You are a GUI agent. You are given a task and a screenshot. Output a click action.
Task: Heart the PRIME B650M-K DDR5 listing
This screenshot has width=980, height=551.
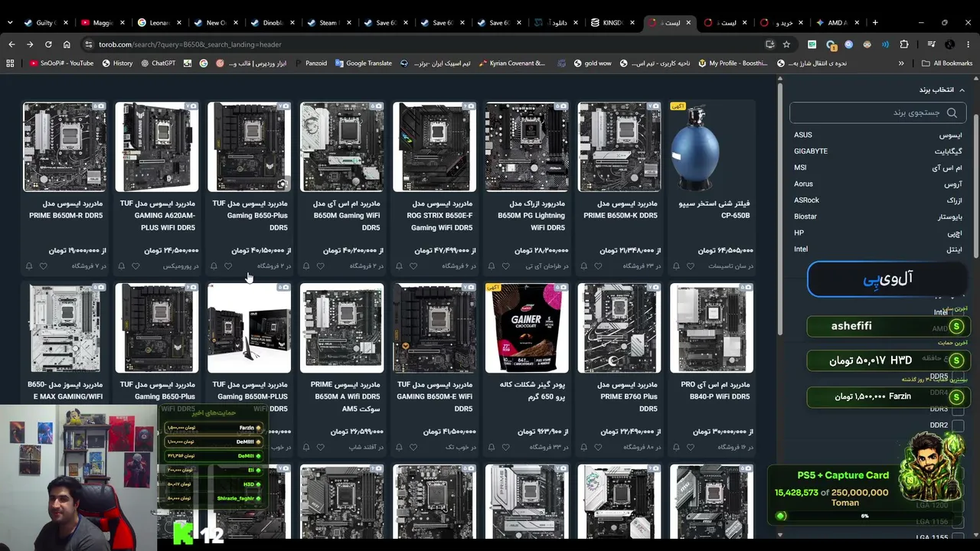click(598, 266)
